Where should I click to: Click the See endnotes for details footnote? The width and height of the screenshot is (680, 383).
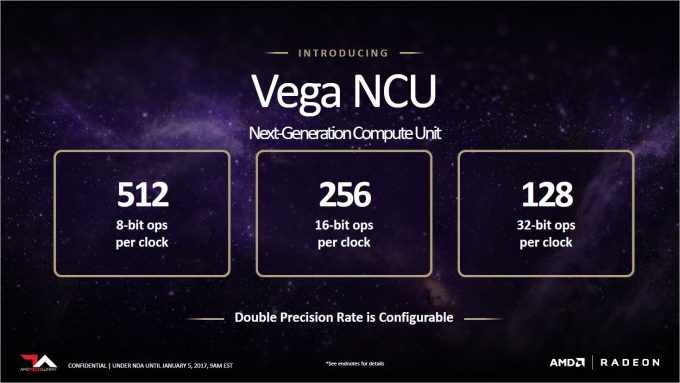(x=355, y=363)
